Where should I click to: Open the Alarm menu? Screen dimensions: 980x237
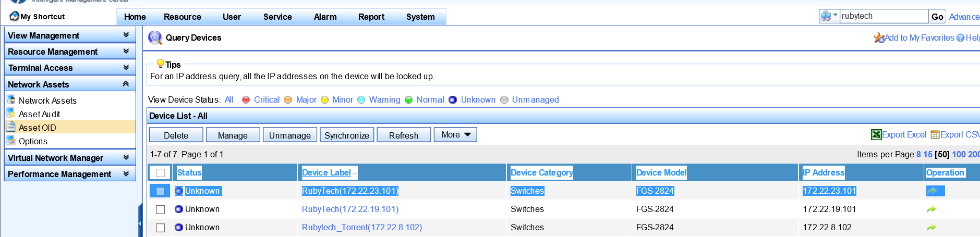click(x=325, y=17)
